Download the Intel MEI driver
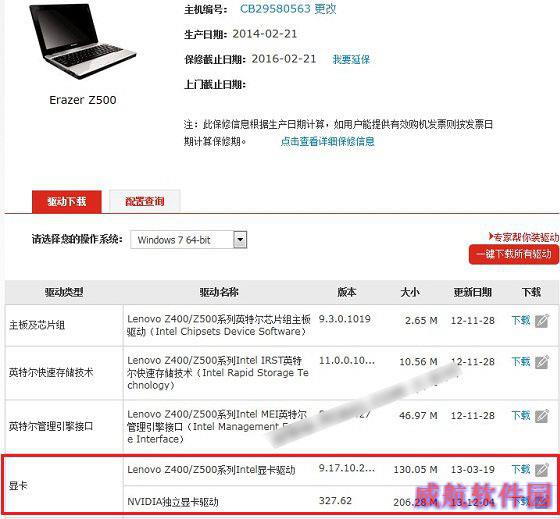The width and height of the screenshot is (560, 519). coord(521,415)
